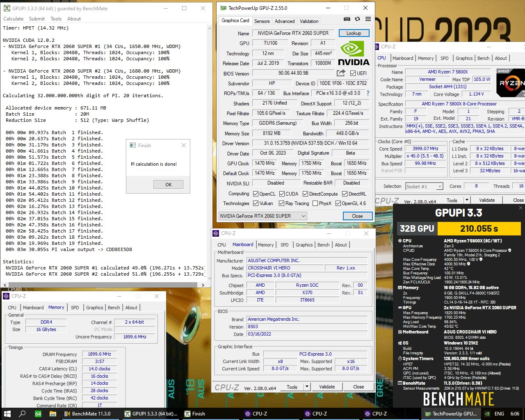Image resolution: width=525 pixels, height=420 pixels.
Task: Toggle the OpenGL 4.6 checkbox
Action: point(338,203)
